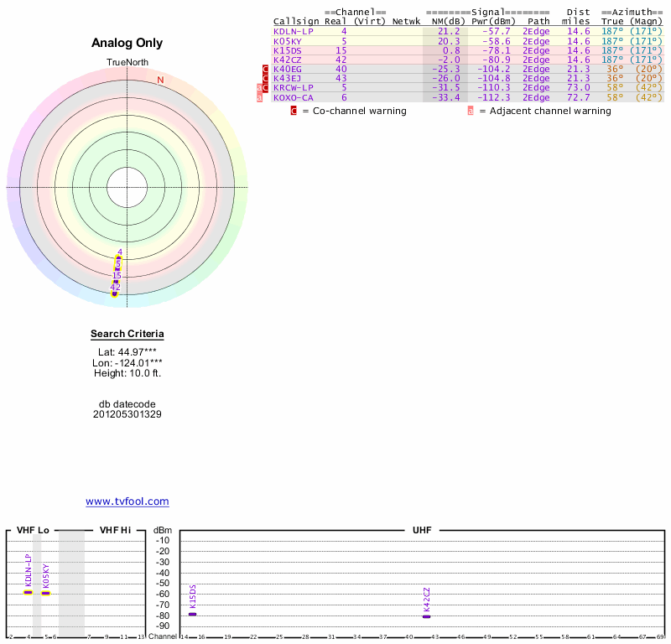Click the red C icon in the legend

[294, 111]
